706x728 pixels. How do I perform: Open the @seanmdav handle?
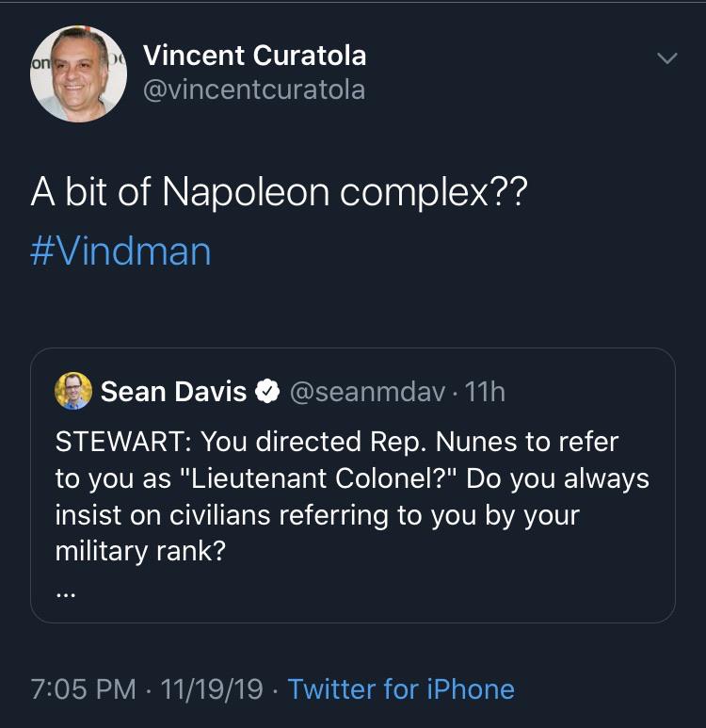[x=367, y=392]
